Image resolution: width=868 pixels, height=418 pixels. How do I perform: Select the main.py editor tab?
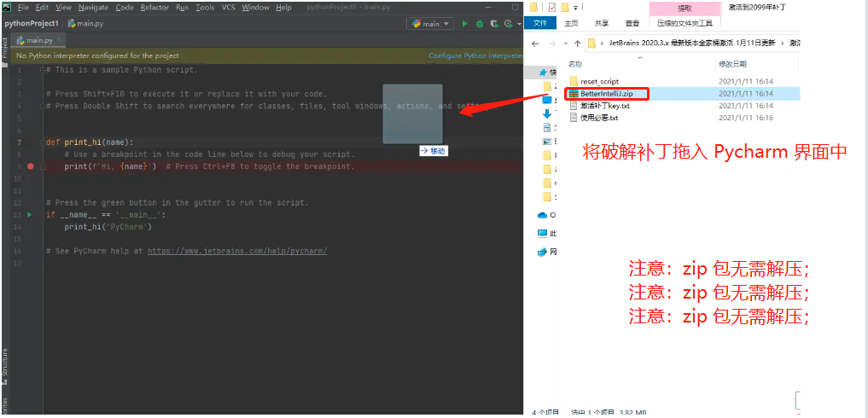(x=36, y=40)
